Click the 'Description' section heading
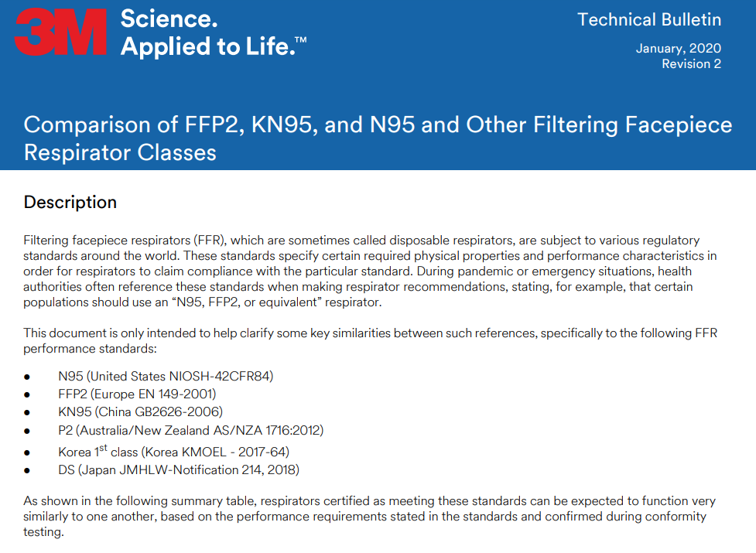 click(70, 203)
